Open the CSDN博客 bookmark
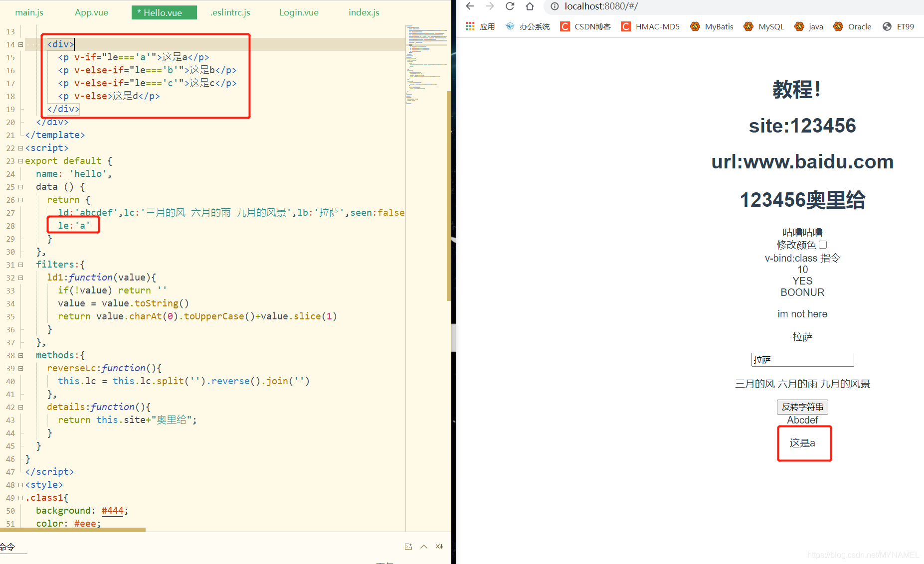924x564 pixels. pyautogui.click(x=585, y=26)
